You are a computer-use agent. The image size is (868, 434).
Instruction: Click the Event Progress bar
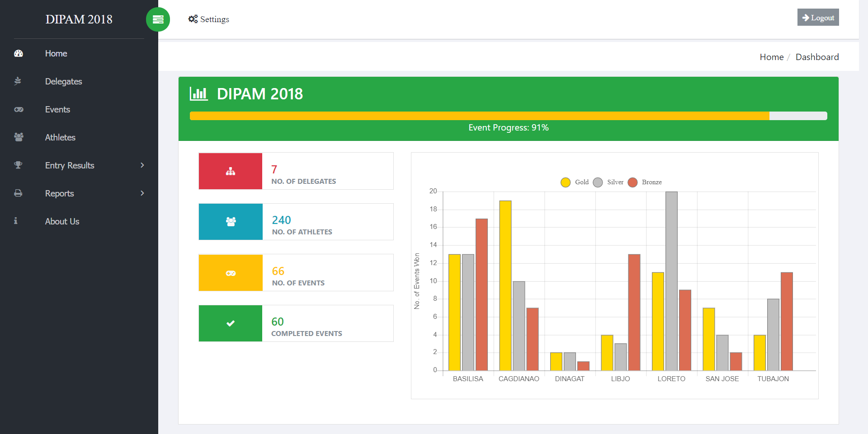508,116
